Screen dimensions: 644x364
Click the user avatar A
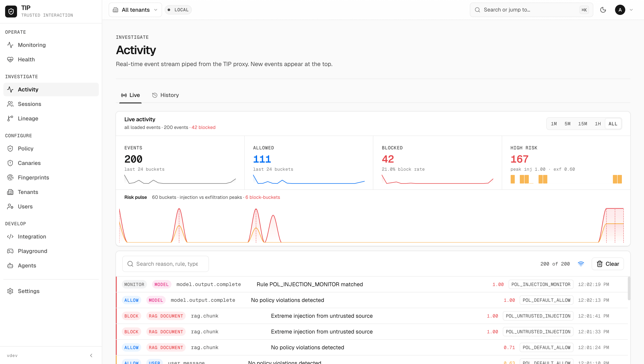[620, 10]
